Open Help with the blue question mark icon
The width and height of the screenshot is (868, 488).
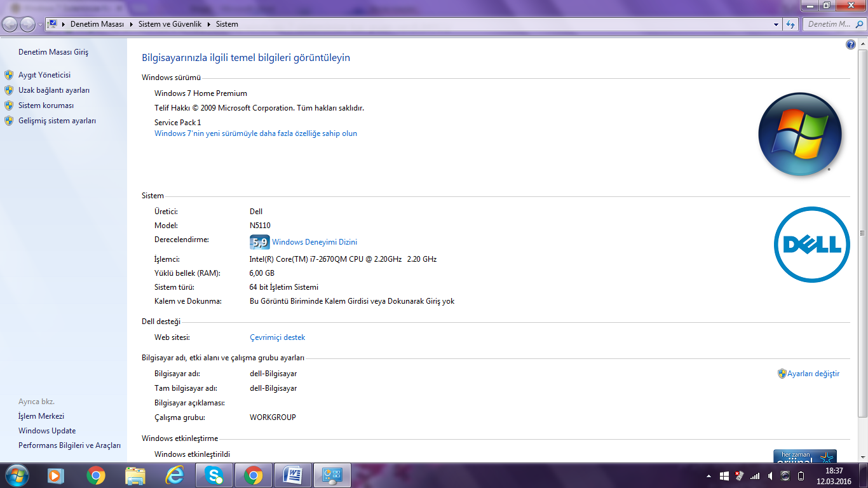(851, 44)
